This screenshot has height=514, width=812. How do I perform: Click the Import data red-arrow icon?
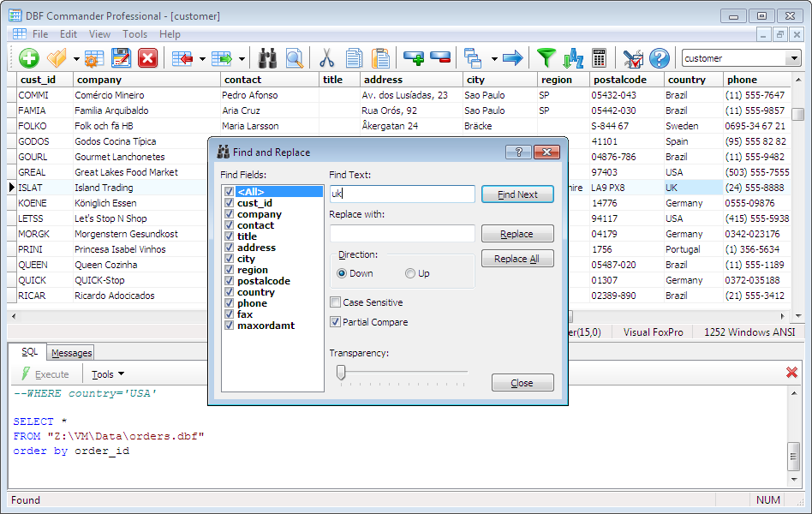pyautogui.click(x=182, y=58)
